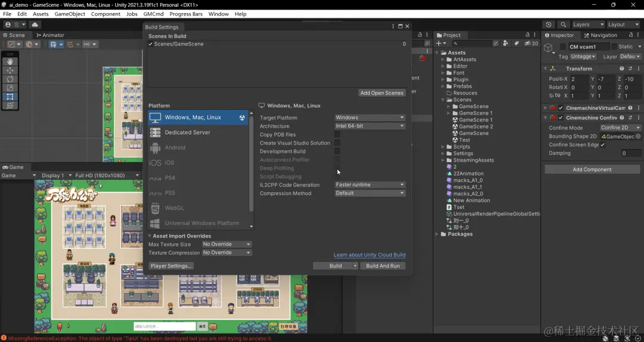Select the Rotate tool in Scene toolbar
This screenshot has height=342, width=644.
[10, 79]
